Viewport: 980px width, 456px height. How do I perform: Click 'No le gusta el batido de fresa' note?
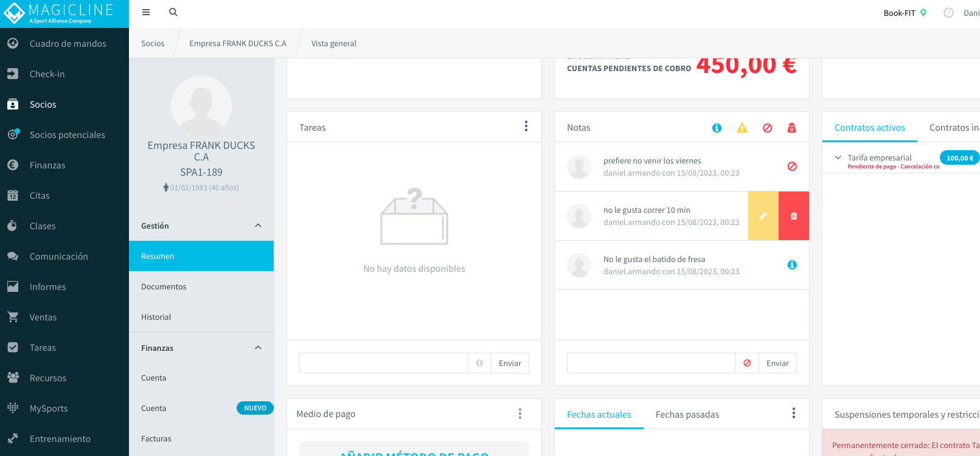655,260
